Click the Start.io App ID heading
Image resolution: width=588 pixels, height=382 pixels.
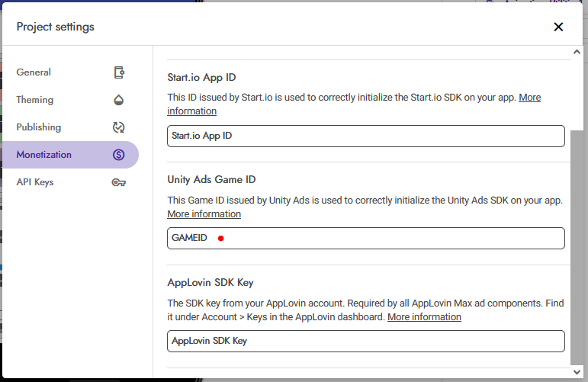pos(201,78)
